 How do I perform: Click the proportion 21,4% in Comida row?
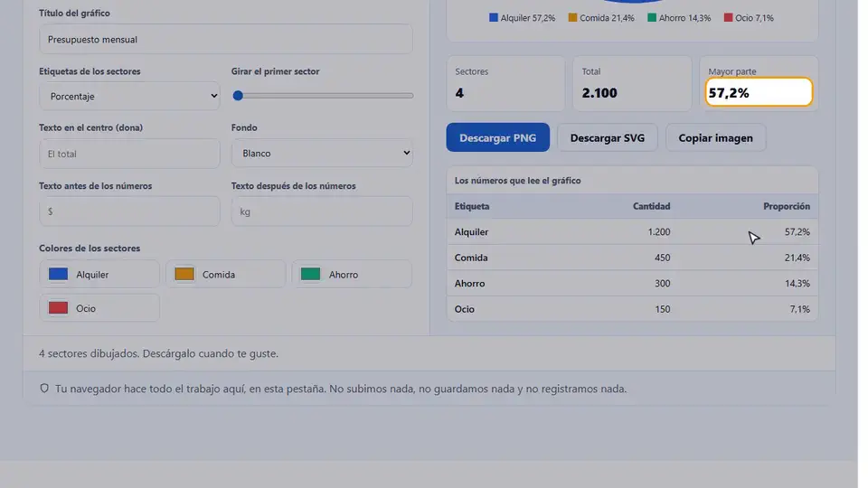tap(797, 258)
